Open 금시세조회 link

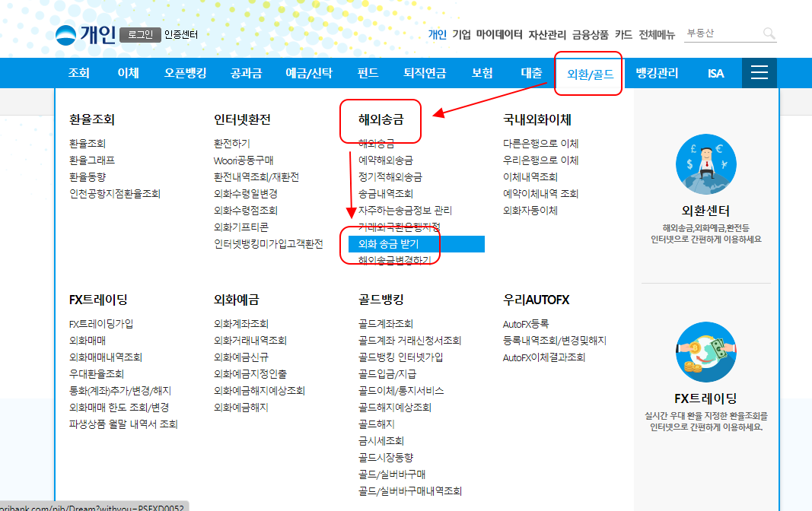pos(381,440)
